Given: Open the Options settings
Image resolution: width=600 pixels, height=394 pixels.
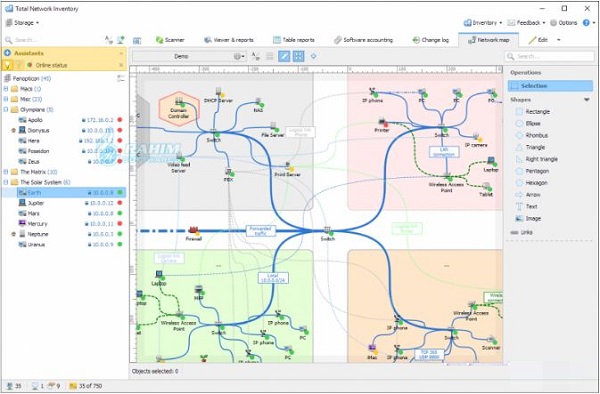Looking at the screenshot, I should point(563,23).
